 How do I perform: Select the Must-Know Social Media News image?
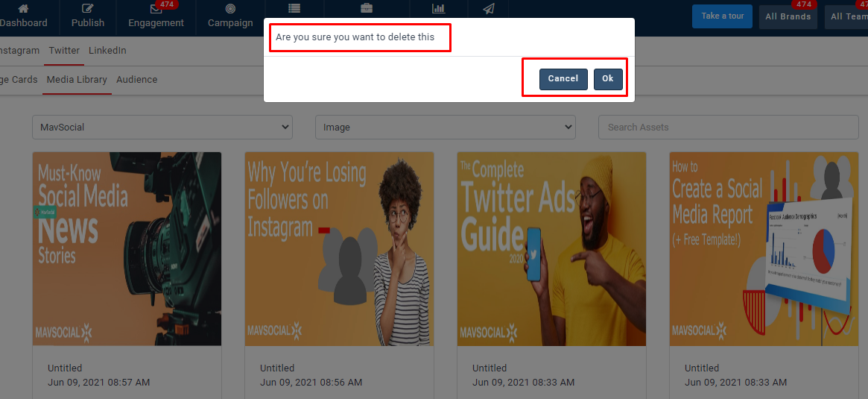(127, 249)
